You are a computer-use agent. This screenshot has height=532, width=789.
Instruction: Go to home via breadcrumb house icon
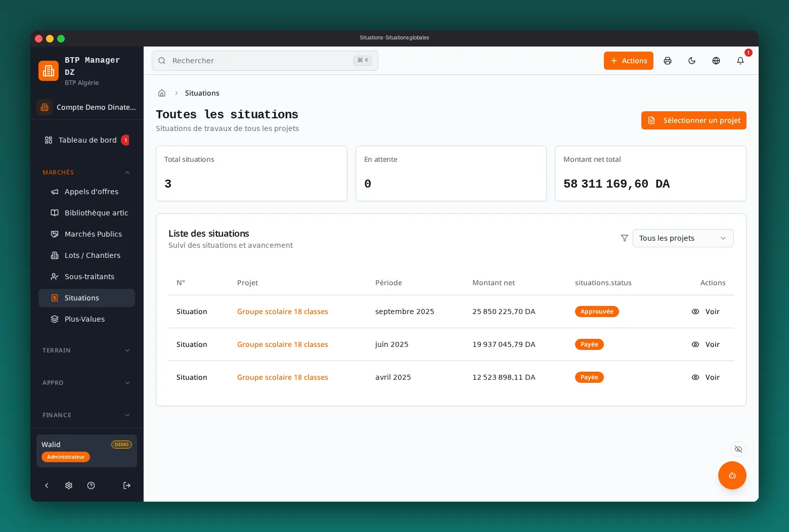[x=162, y=93]
